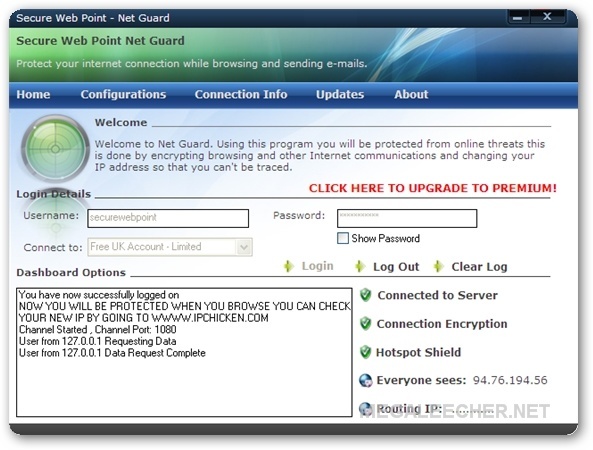The image size is (593, 450).
Task: Click the Password input field
Action: (x=407, y=218)
